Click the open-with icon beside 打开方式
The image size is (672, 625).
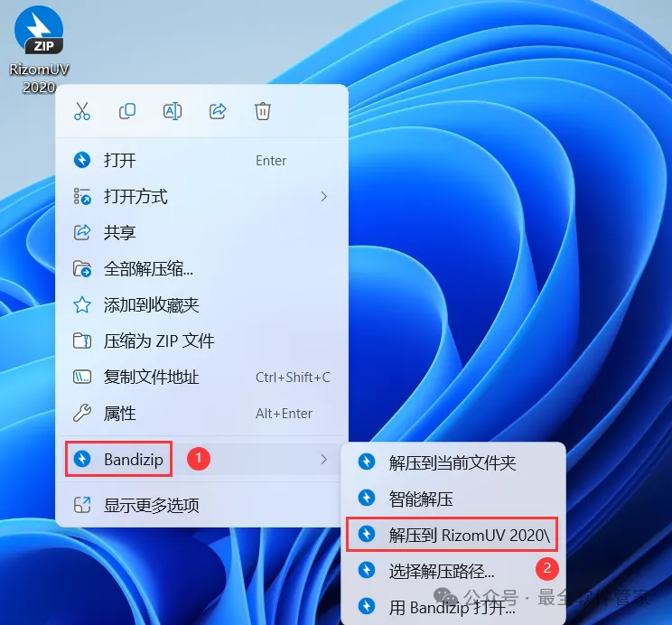coord(82,196)
